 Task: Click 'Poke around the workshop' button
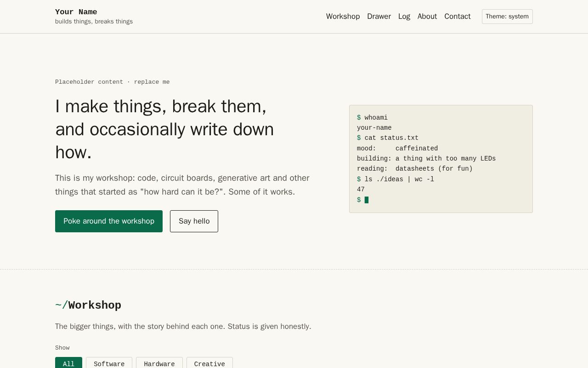click(109, 221)
